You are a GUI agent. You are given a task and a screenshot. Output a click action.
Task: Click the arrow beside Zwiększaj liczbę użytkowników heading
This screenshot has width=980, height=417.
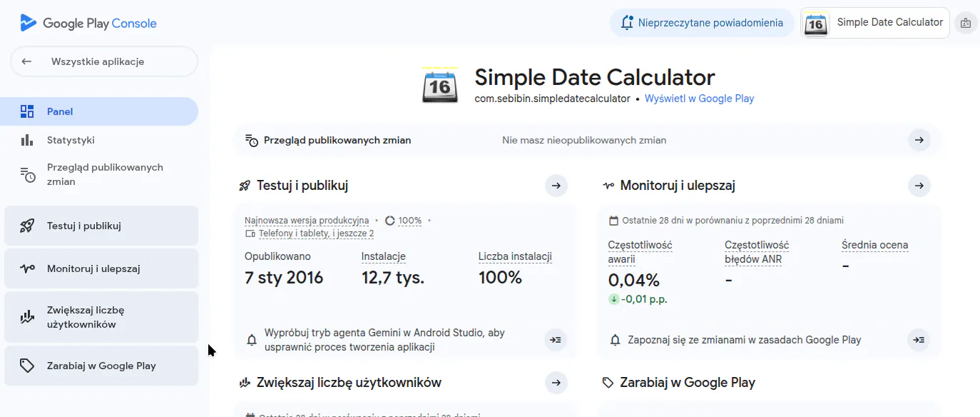coord(556,383)
